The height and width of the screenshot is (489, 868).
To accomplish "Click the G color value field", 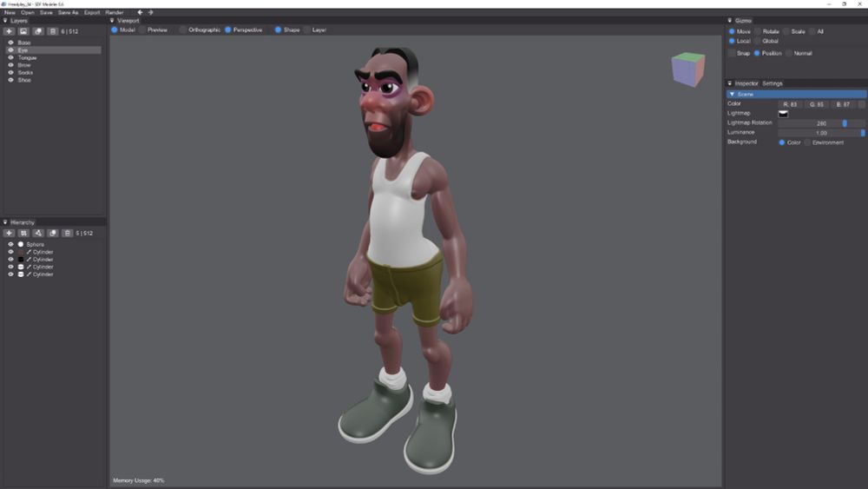I will click(x=817, y=104).
